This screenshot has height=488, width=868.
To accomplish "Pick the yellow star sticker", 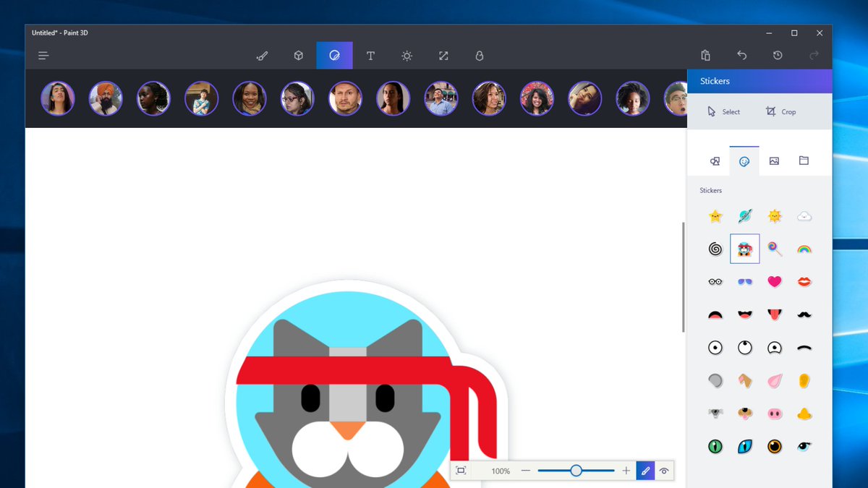I will (x=715, y=216).
